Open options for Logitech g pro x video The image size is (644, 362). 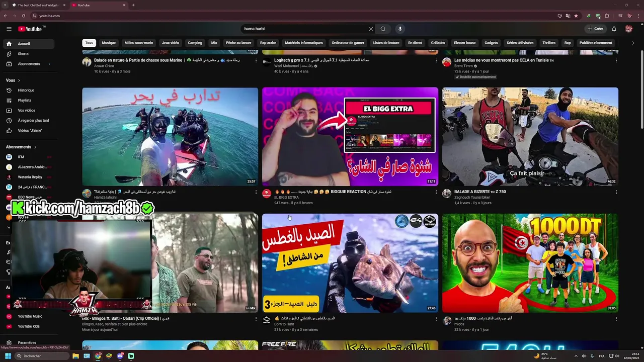point(436,60)
